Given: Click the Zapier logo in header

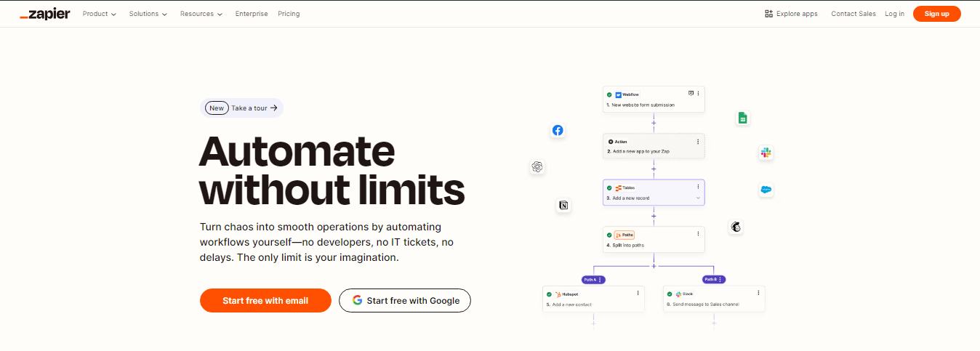Looking at the screenshot, I should [45, 14].
